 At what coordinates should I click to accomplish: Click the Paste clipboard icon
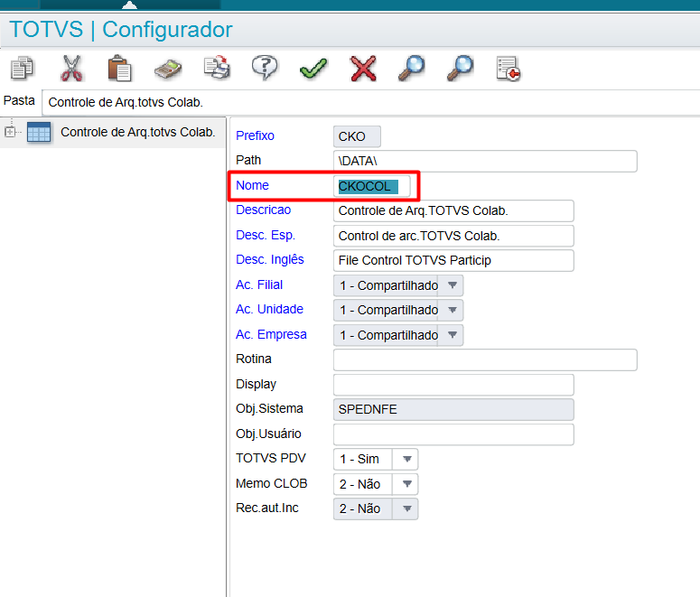[x=119, y=69]
